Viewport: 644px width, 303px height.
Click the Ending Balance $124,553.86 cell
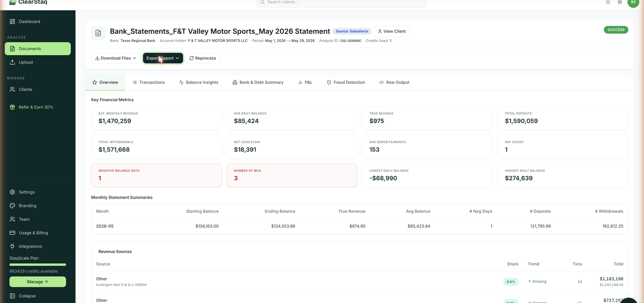[283, 226]
